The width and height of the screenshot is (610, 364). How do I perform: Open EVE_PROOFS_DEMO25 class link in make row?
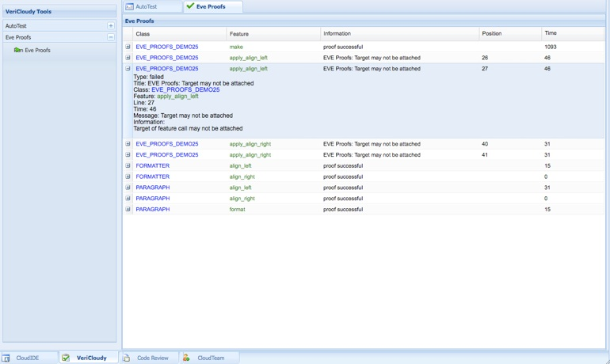click(x=167, y=47)
